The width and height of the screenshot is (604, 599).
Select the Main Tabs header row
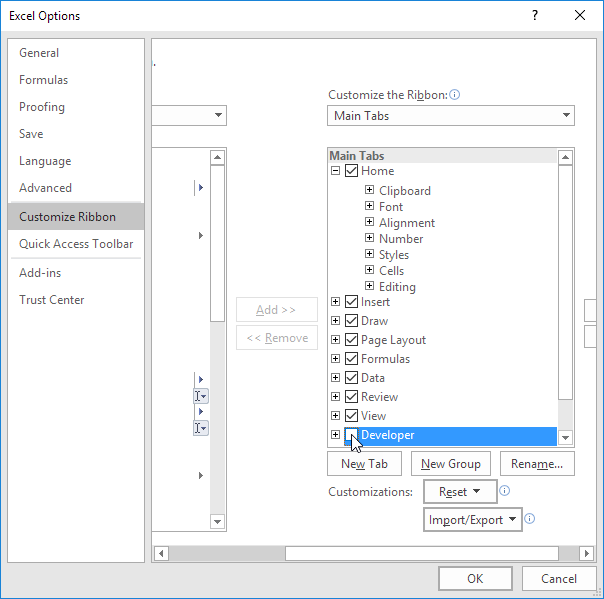[443, 156]
